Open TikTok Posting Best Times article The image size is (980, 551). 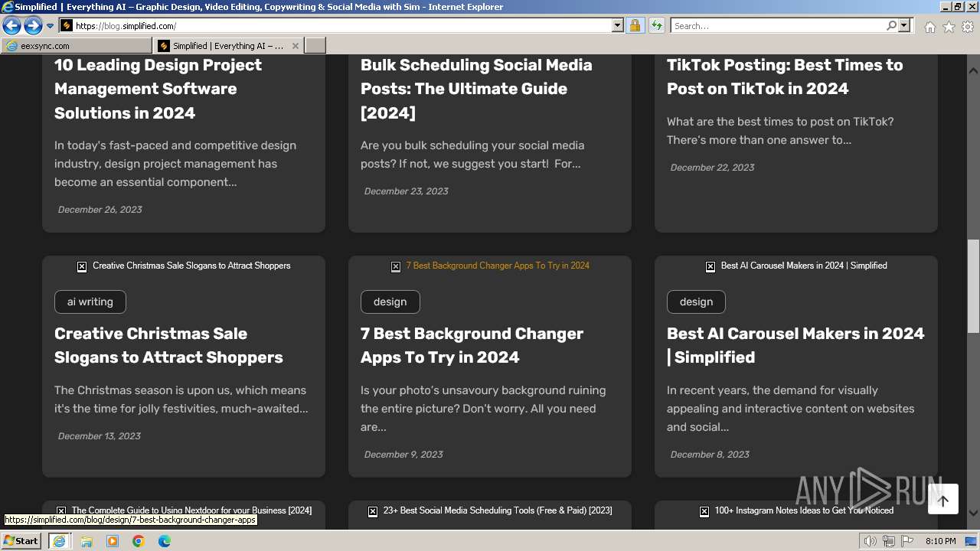click(785, 77)
